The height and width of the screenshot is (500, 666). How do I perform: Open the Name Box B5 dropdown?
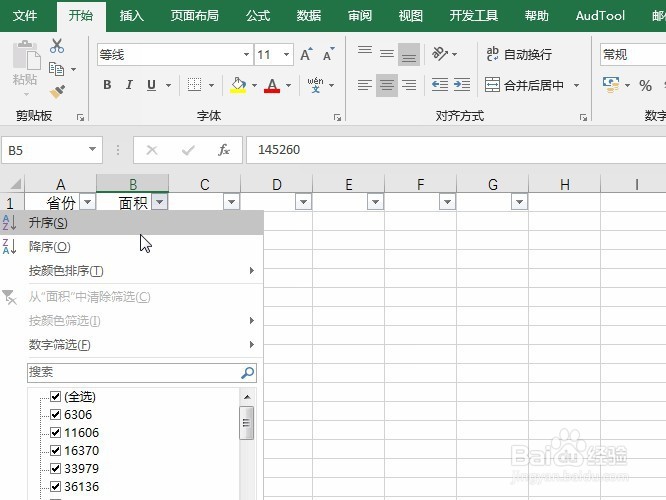(x=92, y=149)
